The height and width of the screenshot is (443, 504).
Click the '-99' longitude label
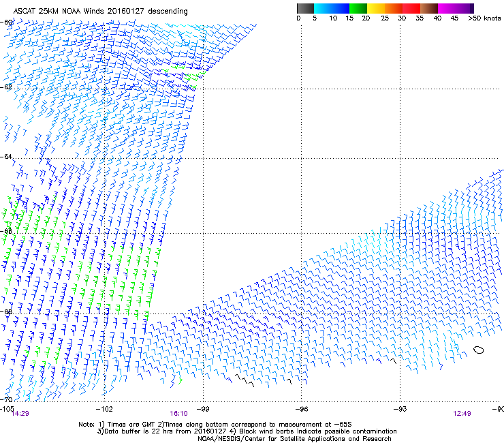203,409
